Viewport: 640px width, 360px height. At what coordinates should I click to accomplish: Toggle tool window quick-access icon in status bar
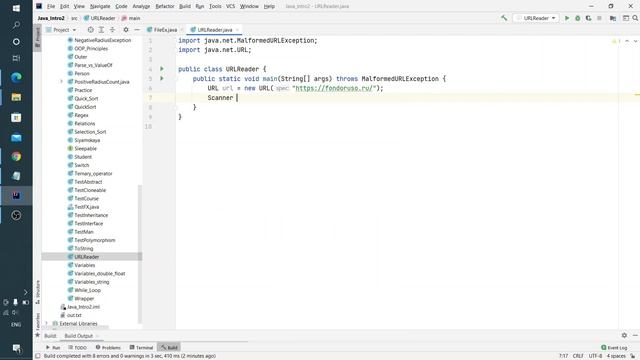pyautogui.click(x=38, y=356)
